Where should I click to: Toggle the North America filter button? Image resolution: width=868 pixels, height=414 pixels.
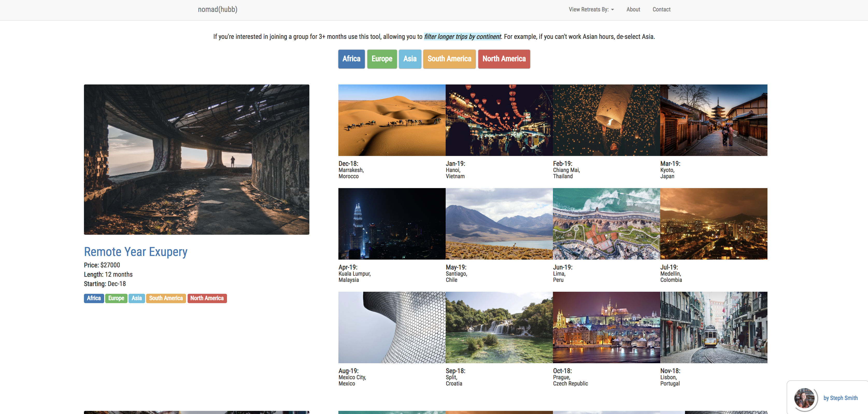point(504,59)
